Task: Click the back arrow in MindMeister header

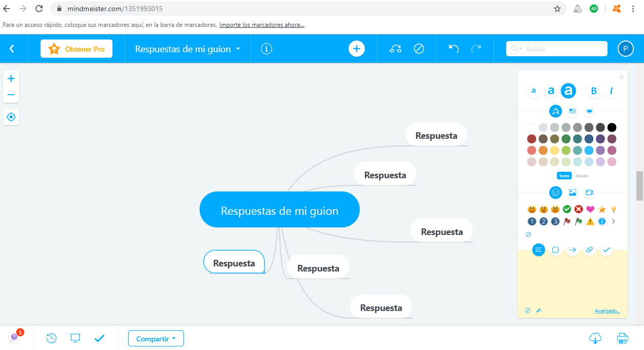Action: (x=12, y=49)
